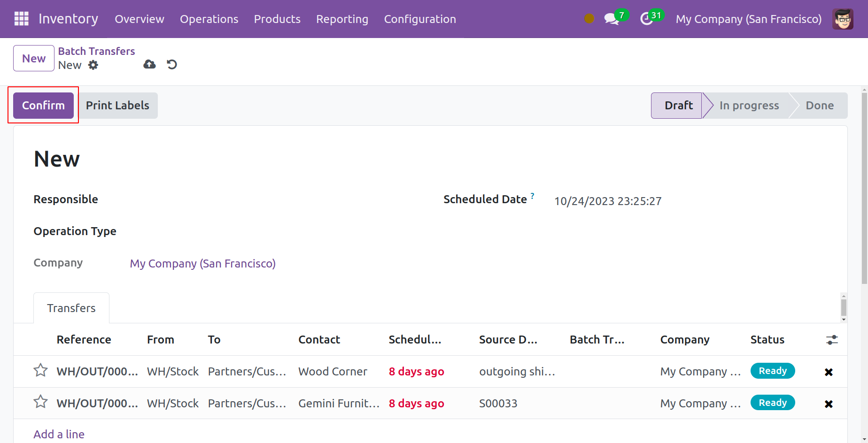The height and width of the screenshot is (443, 868).
Task: Click the user avatar picture
Action: (843, 19)
